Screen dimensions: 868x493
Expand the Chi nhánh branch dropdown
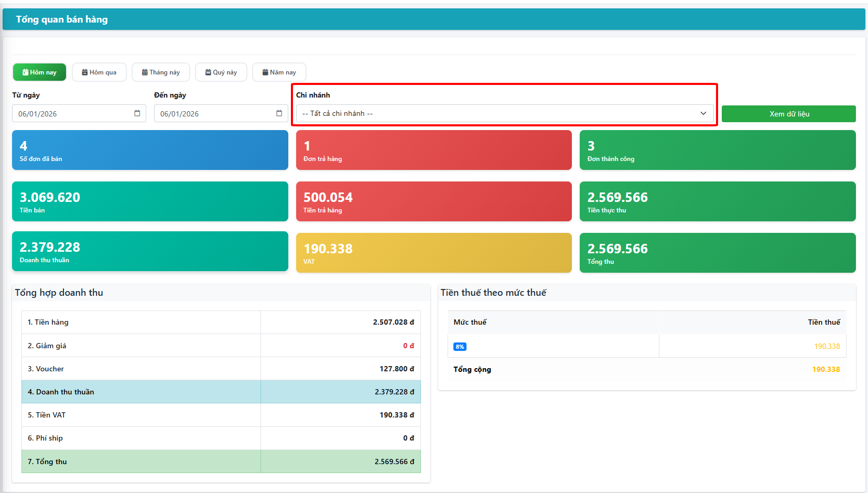[x=504, y=114]
